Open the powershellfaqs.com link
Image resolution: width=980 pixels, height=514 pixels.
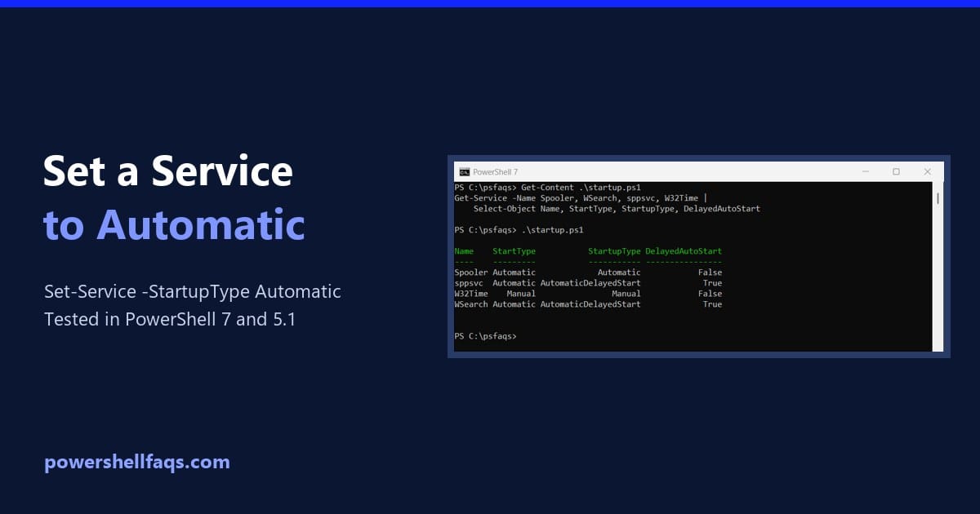137,463
